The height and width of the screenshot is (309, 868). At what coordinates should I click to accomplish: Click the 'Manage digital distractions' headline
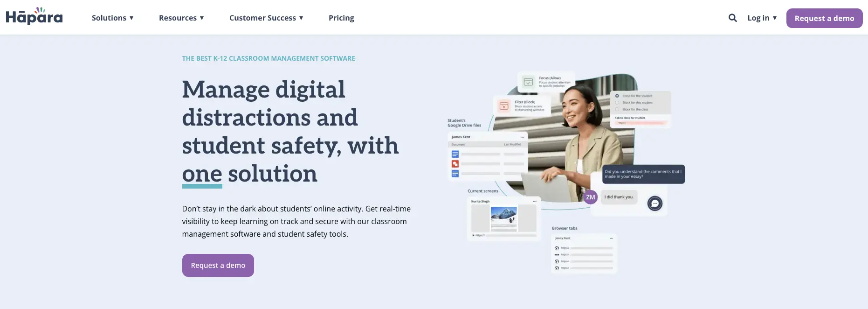click(290, 132)
